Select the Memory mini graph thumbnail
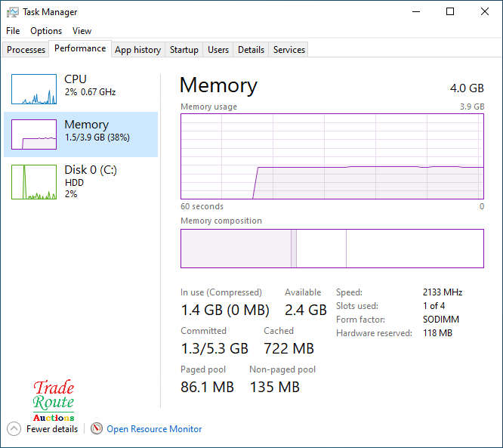The height and width of the screenshot is (448, 503). click(34, 134)
